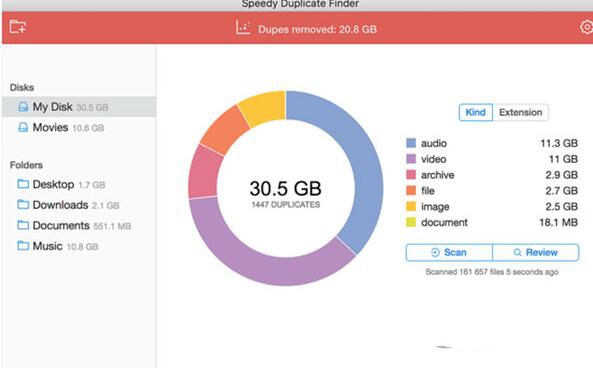
Task: Click the statistics chart icon
Action: tap(243, 28)
